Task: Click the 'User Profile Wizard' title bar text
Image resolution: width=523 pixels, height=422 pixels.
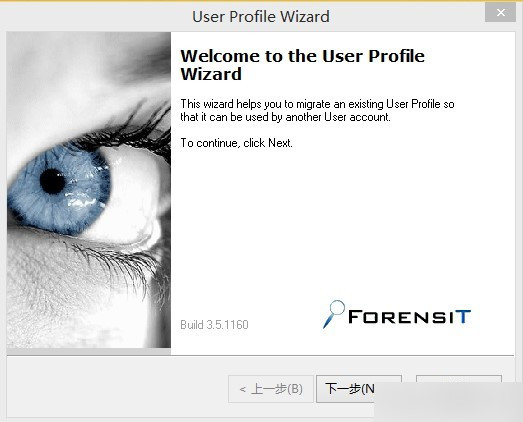Action: point(261,16)
